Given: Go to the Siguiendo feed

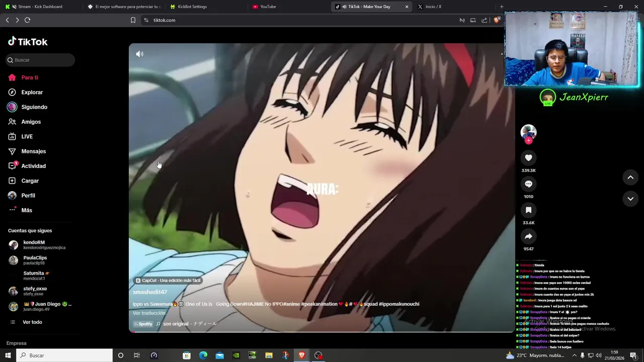Looking at the screenshot, I should (27, 107).
